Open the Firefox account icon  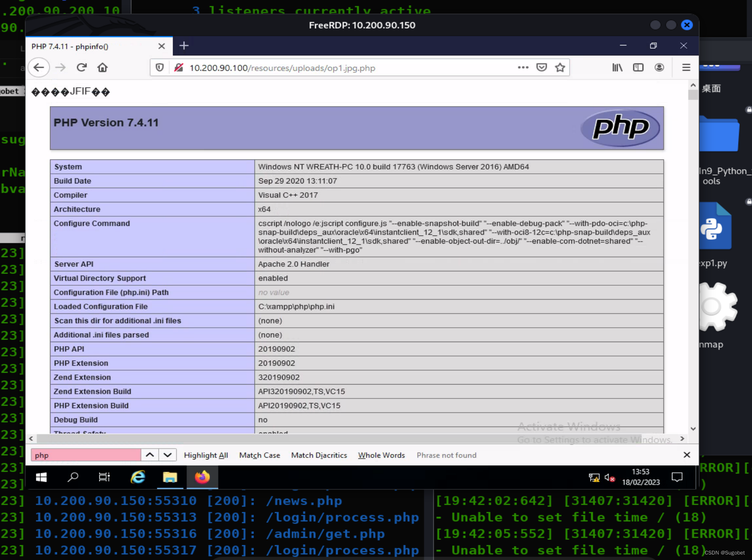click(x=659, y=67)
